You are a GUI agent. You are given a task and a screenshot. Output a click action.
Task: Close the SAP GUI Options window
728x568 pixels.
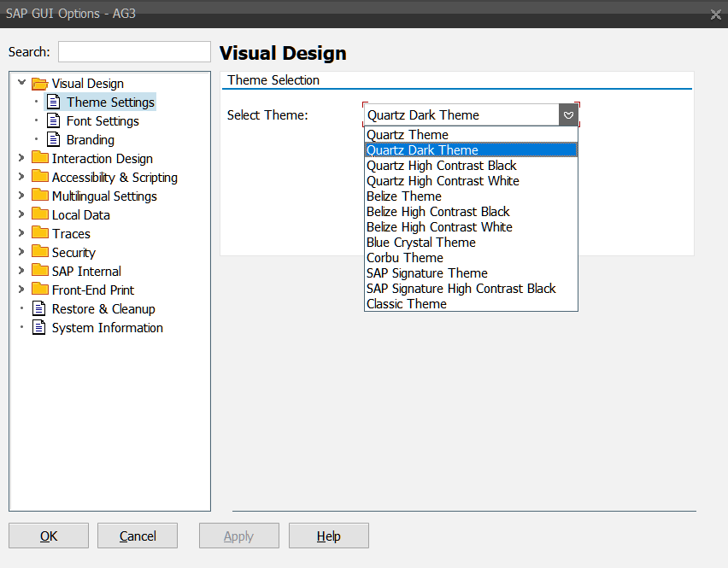pos(715,15)
